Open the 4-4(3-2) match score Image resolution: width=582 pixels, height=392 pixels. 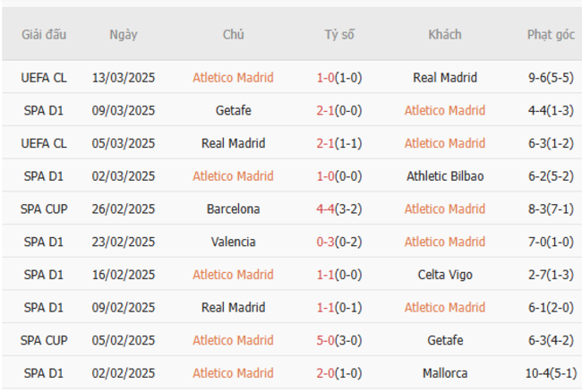point(339,209)
